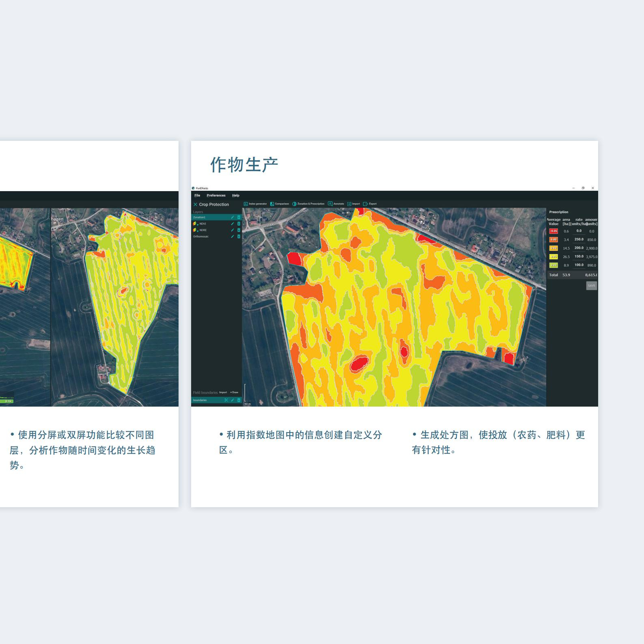Edit the Zonation1 layer with pencil icon
The width and height of the screenshot is (644, 644).
tap(233, 218)
